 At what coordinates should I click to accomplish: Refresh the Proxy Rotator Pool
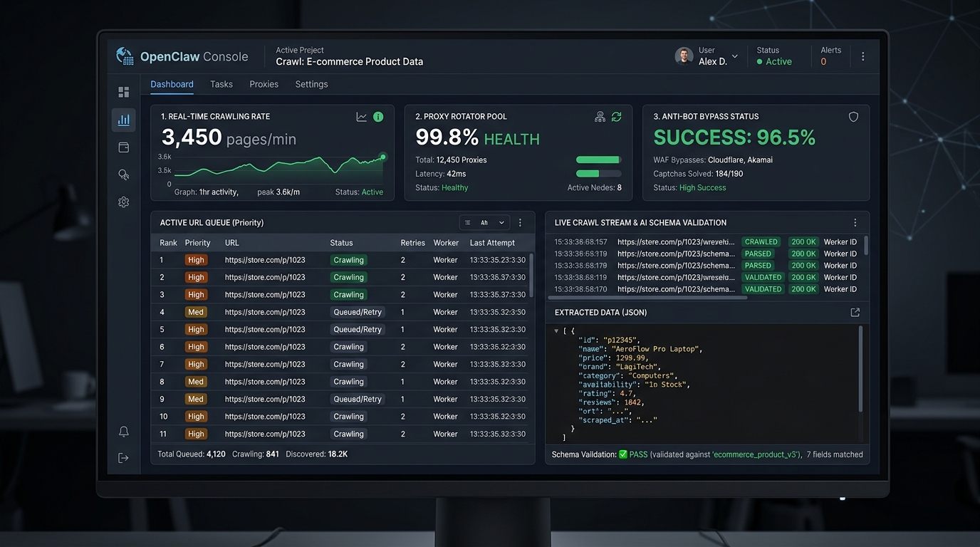(x=616, y=117)
